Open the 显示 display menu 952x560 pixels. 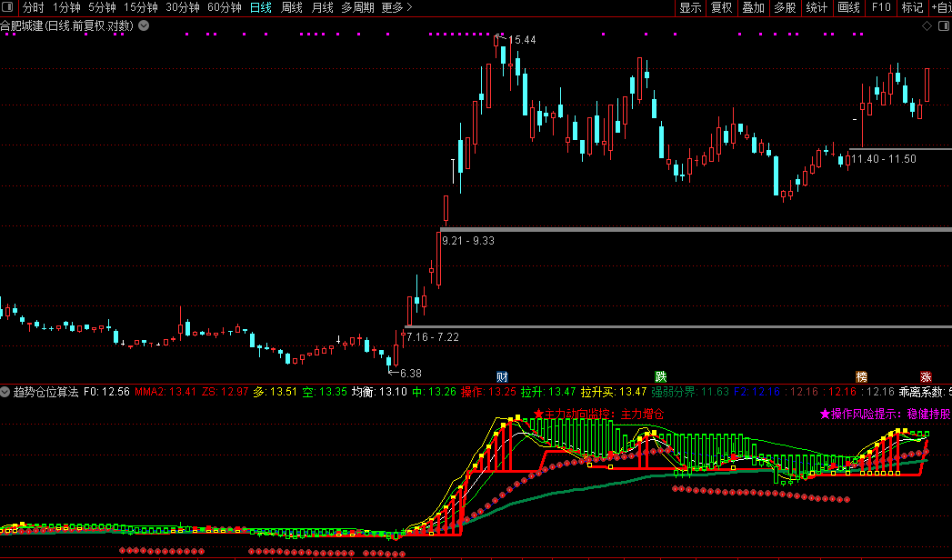[691, 7]
